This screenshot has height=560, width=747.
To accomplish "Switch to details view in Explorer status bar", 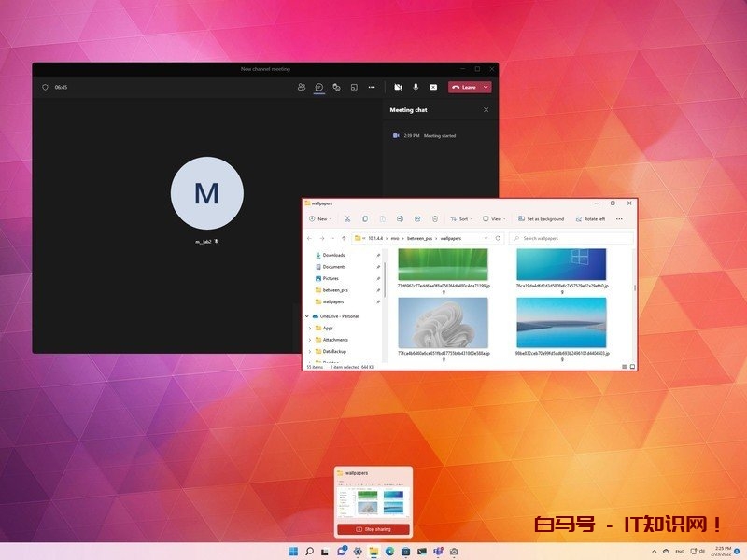I will click(x=624, y=367).
